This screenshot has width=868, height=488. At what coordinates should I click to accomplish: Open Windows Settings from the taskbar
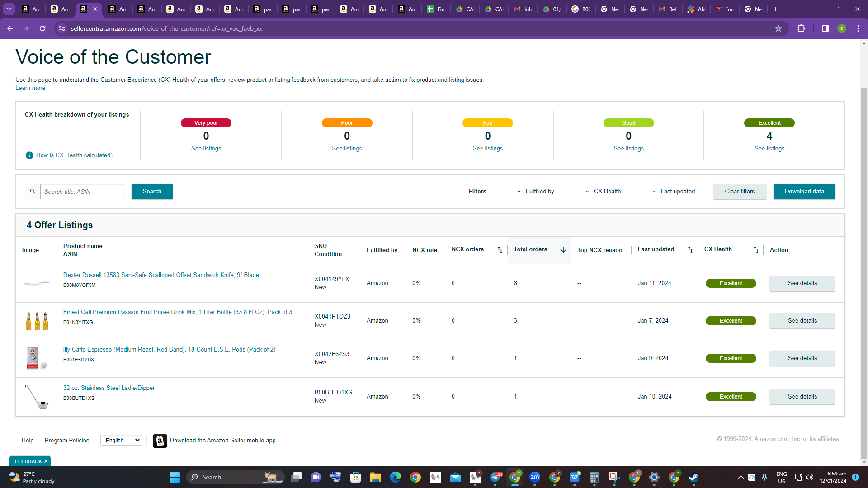tap(654, 477)
